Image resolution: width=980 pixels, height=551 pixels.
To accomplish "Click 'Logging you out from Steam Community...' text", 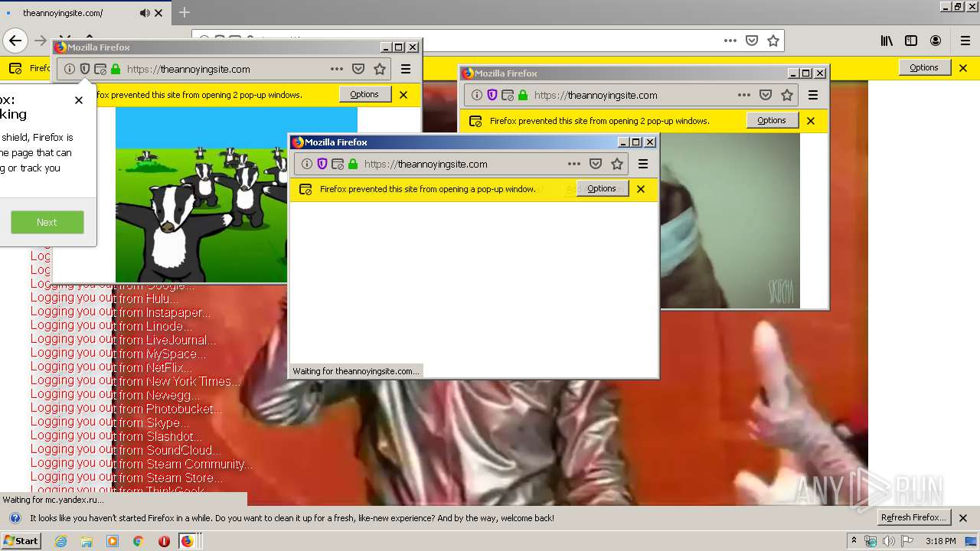I will pyautogui.click(x=141, y=464).
